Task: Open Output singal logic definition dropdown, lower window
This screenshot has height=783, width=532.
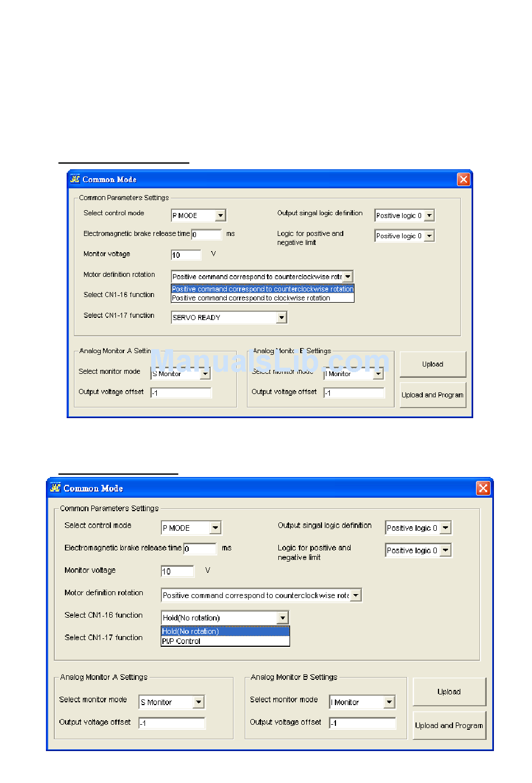Action: pyautogui.click(x=446, y=528)
